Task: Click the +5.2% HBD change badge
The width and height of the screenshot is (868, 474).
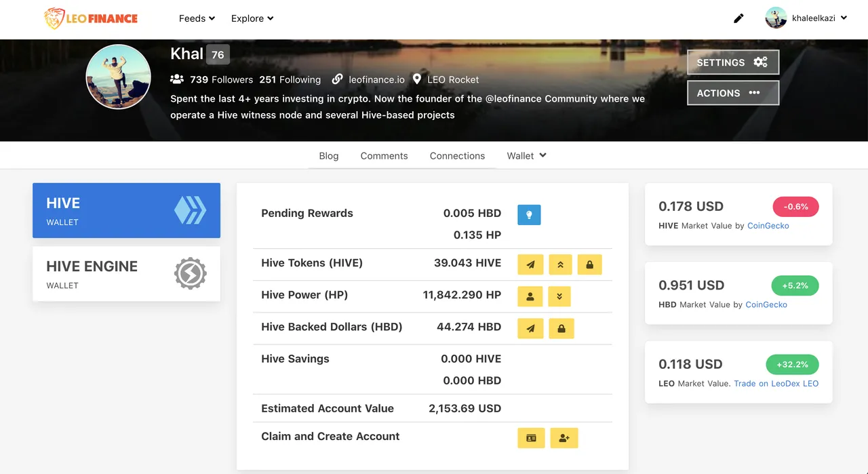Action: 795,285
